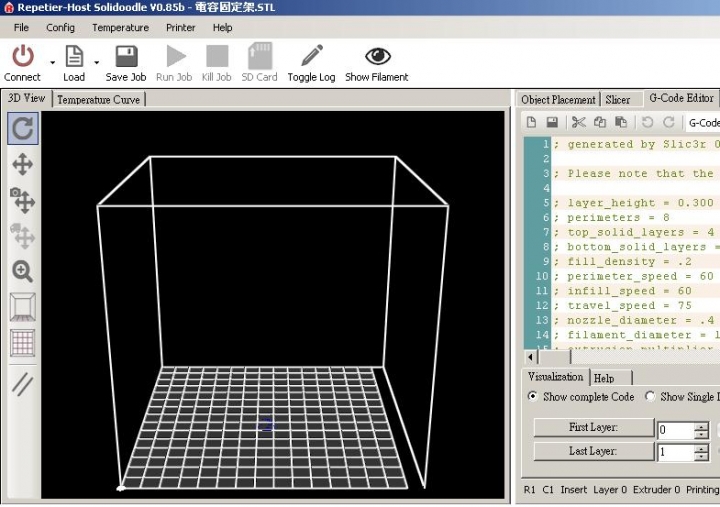Click the cut scissors icon in G-Code editor
The width and height of the screenshot is (720, 507).
tap(578, 122)
